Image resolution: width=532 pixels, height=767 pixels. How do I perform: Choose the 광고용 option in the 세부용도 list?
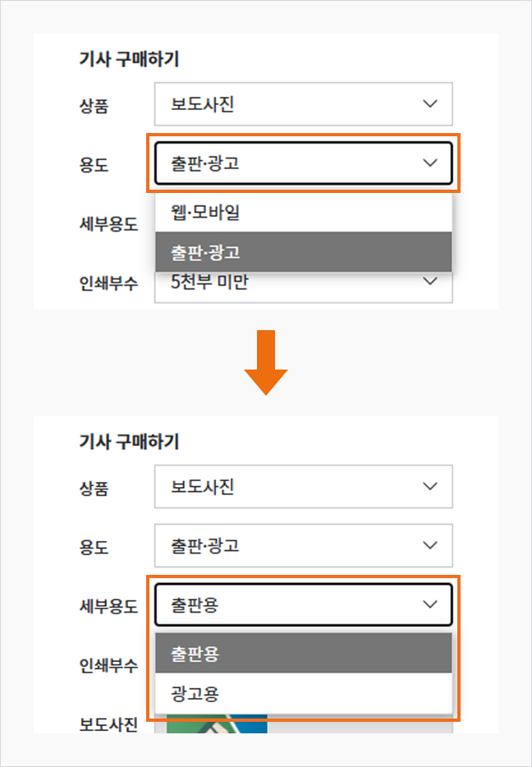click(x=304, y=693)
